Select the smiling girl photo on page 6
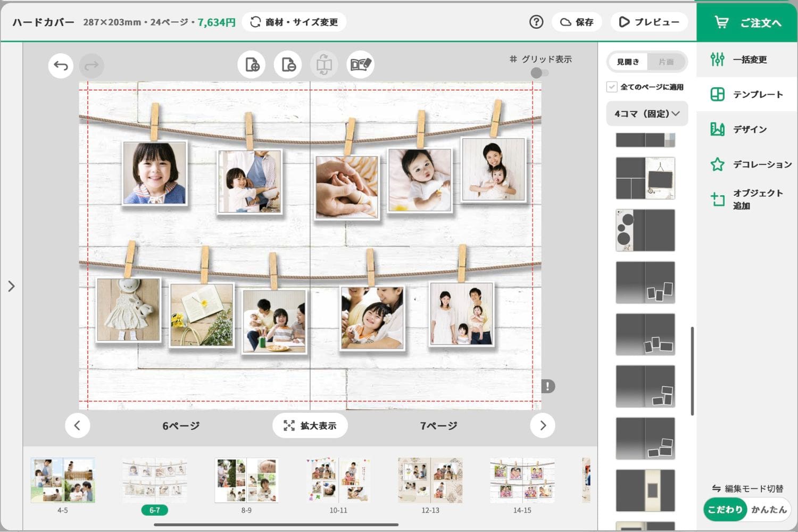 pyautogui.click(x=155, y=173)
